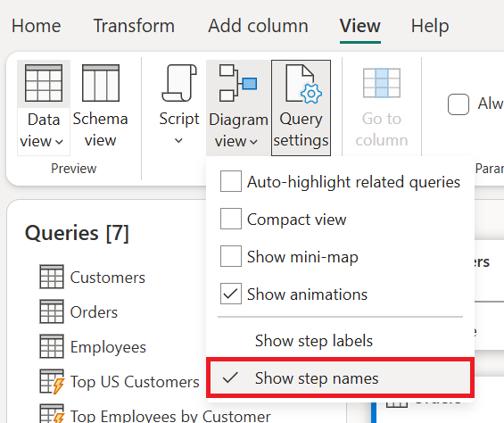Select the Orders query
Viewport: 504px width, 423px height.
[94, 312]
